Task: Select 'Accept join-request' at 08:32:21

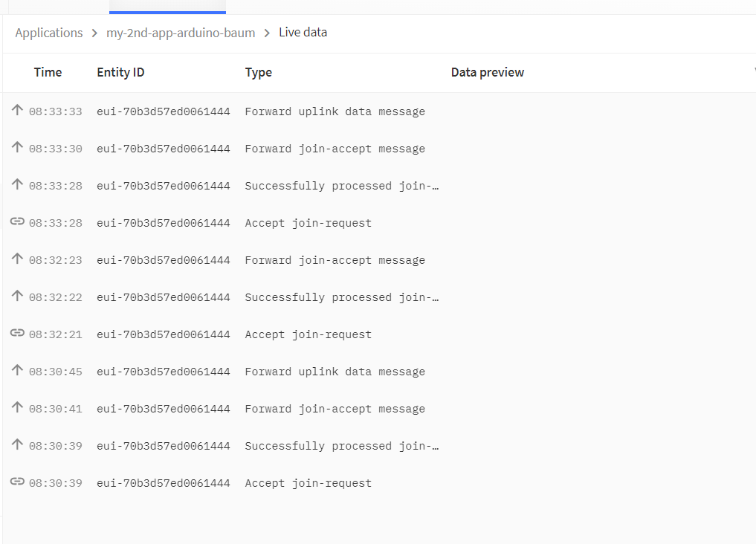Action: pos(308,334)
